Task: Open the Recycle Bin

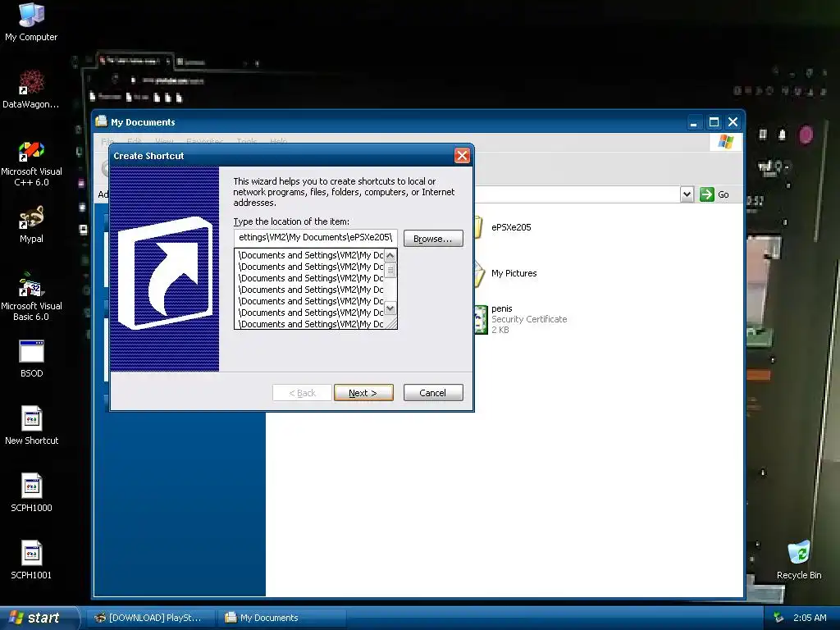Action: (799, 560)
